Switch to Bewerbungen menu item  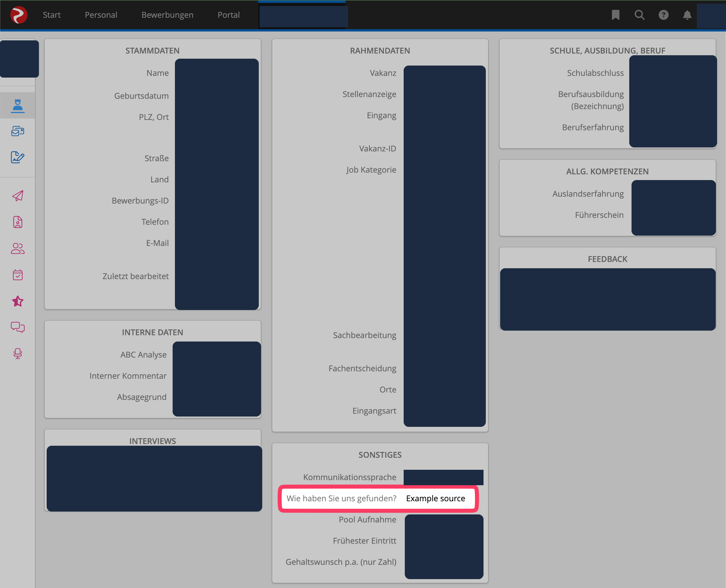[x=167, y=15]
